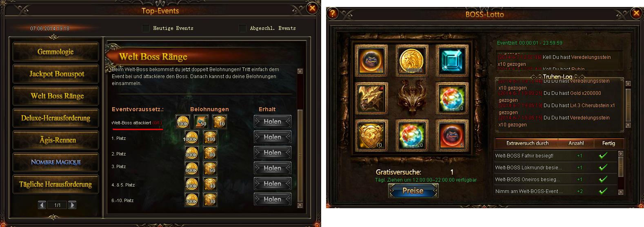Image resolution: width=644 pixels, height=227 pixels.
Task: Open the Tägliche Herausforderung event
Action: coord(56,184)
